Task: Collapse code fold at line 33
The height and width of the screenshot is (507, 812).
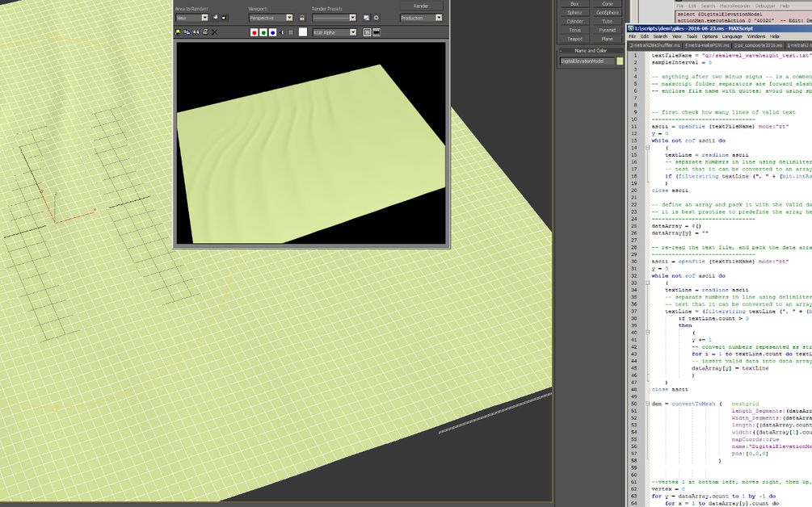Action: [647, 283]
